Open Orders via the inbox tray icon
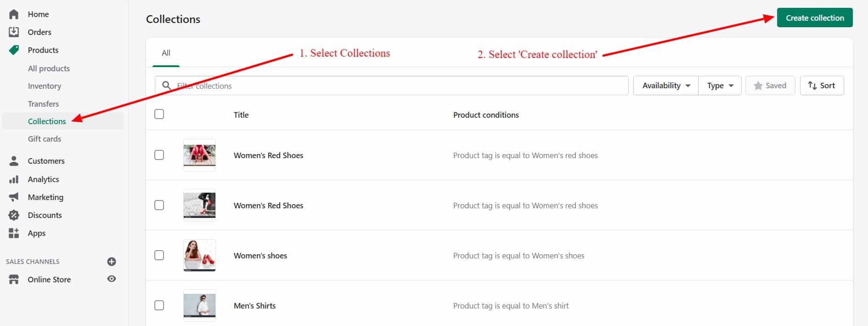The image size is (868, 326). [14, 32]
